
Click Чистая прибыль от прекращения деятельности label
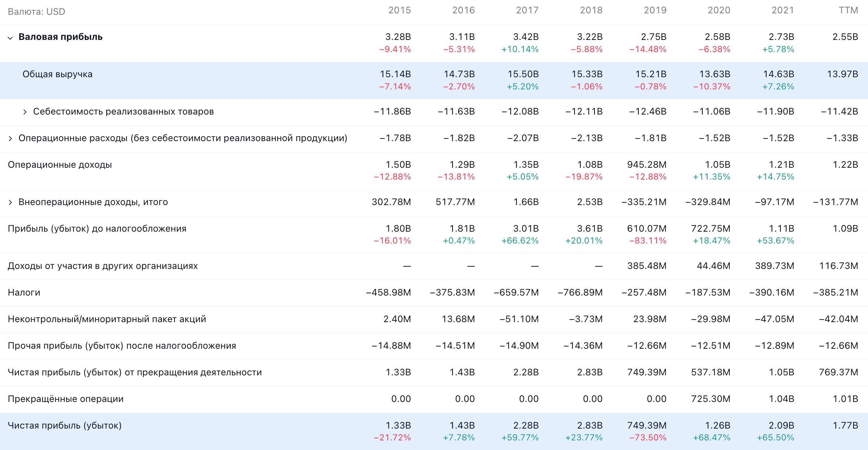click(135, 372)
